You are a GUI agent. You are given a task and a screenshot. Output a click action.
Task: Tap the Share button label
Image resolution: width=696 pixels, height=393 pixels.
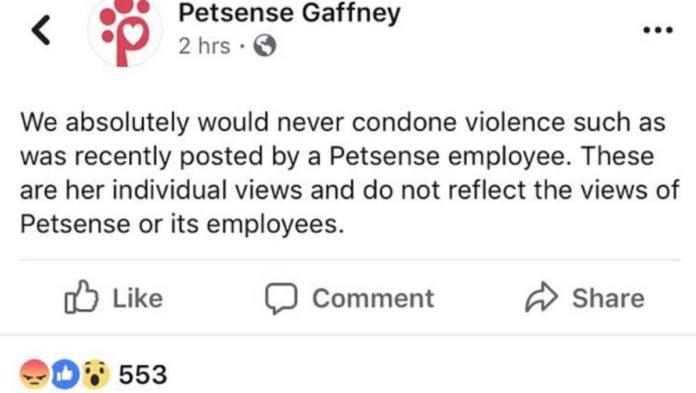point(608,298)
